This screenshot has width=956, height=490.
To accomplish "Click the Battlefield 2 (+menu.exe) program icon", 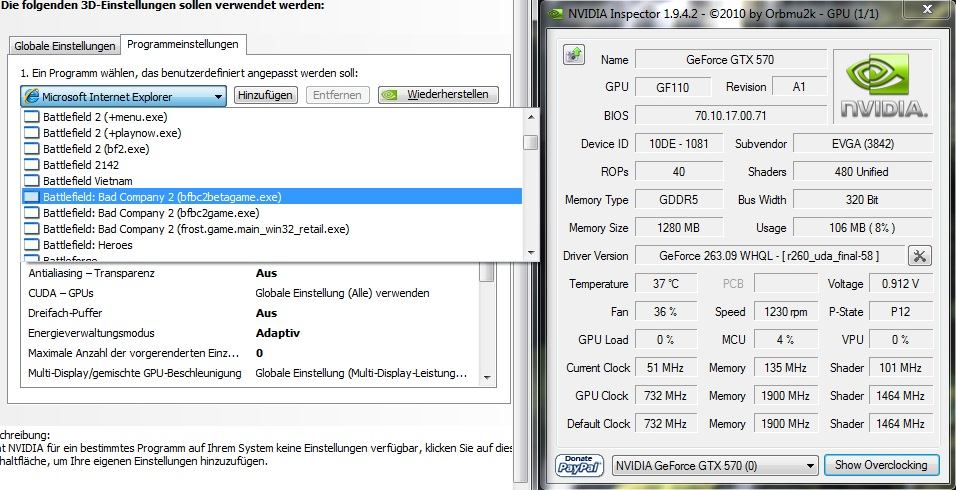I will point(31,116).
